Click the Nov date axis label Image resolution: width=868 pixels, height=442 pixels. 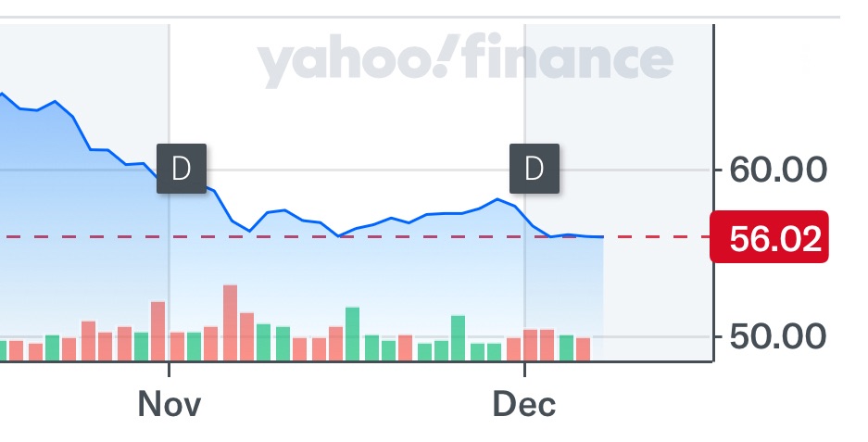point(169,405)
